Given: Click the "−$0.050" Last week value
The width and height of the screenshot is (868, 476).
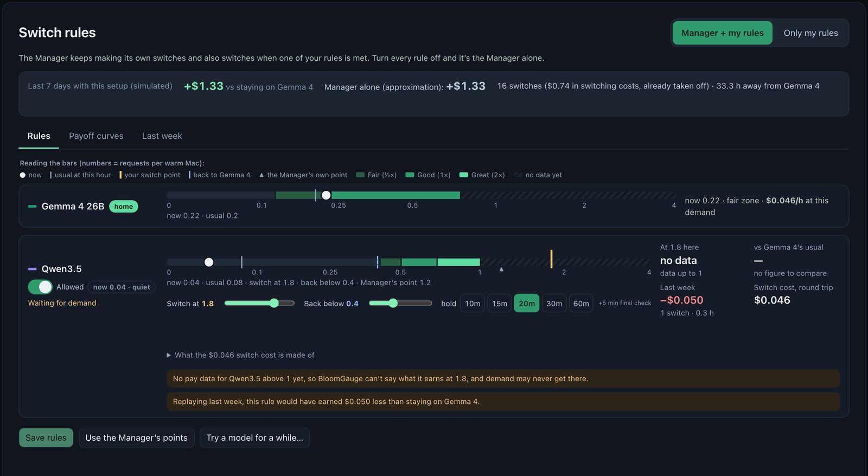Looking at the screenshot, I should (681, 300).
